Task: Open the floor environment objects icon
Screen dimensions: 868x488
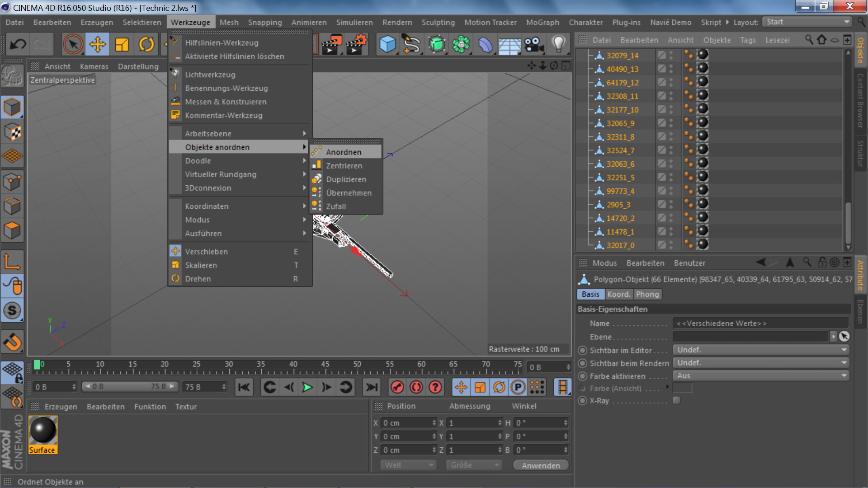Action: [x=509, y=44]
